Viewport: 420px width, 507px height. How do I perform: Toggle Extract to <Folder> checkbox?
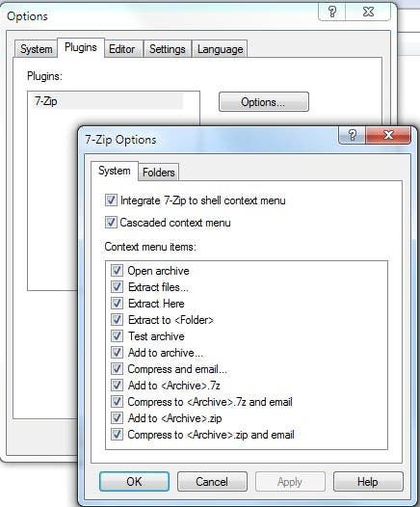(x=117, y=320)
